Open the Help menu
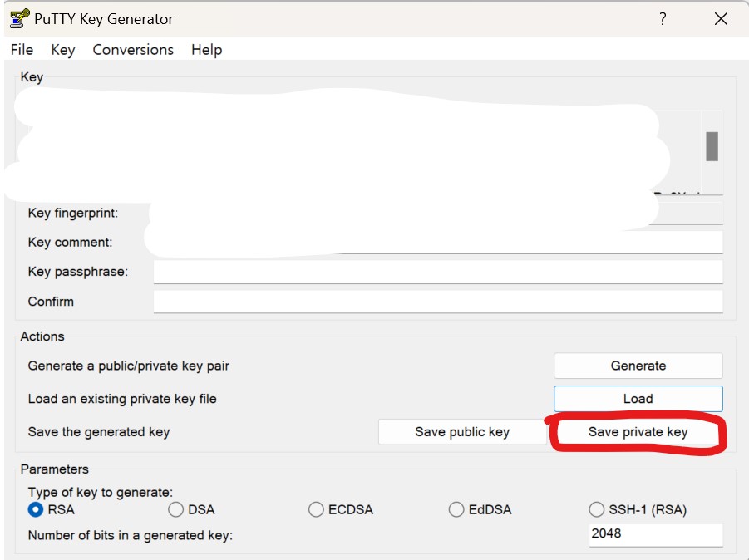749x560 pixels. 206,50
